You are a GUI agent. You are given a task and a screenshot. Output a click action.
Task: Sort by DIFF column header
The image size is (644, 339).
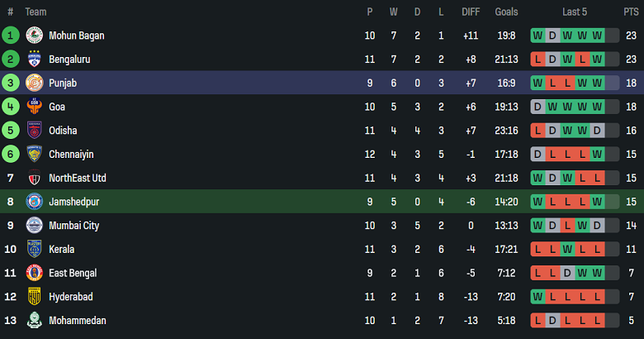tap(471, 12)
